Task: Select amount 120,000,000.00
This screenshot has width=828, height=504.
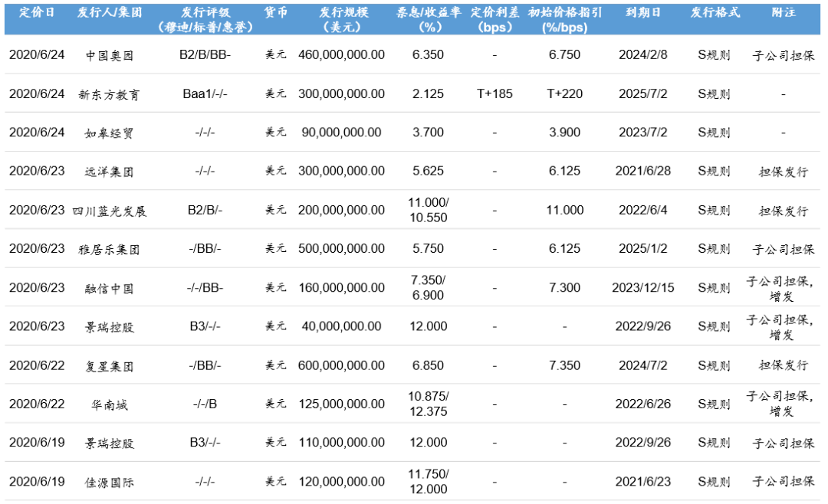Action: (342, 482)
